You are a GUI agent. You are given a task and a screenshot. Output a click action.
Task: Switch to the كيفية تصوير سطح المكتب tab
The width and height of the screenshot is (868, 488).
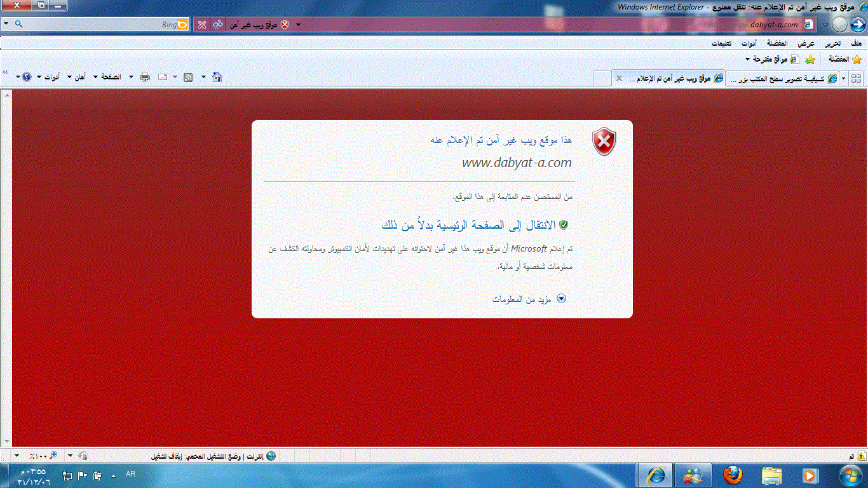pyautogui.click(x=781, y=78)
